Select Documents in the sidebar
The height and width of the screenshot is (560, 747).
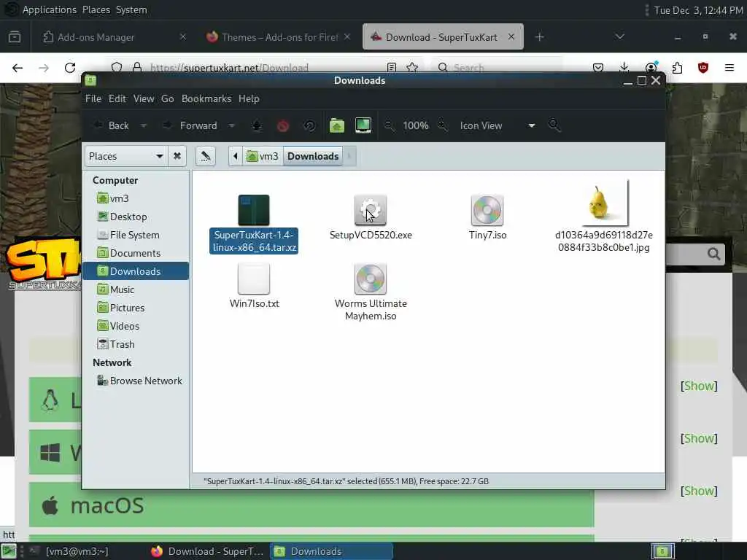(136, 253)
